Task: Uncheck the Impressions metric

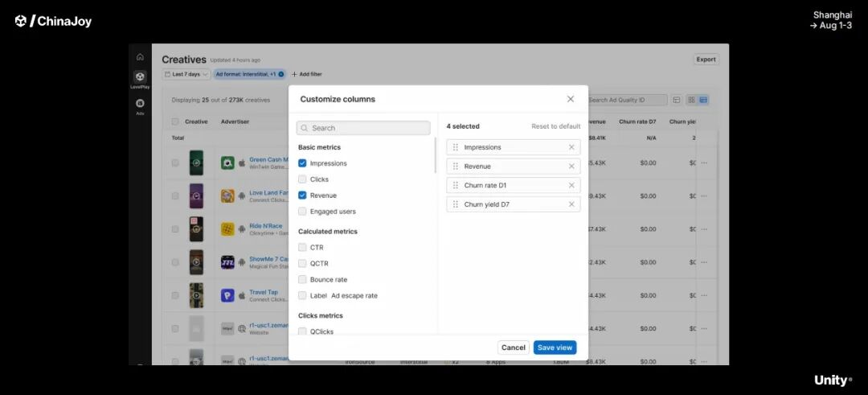Action: click(302, 163)
